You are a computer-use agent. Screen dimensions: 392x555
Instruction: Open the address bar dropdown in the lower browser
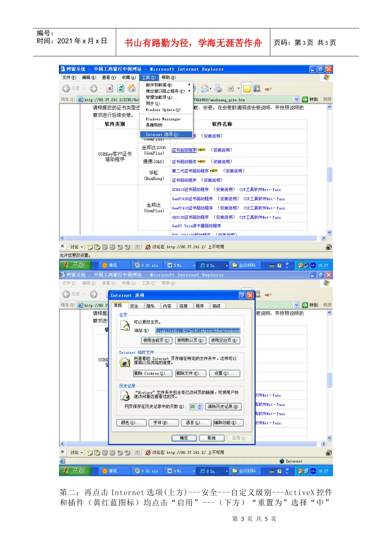tap(296, 305)
